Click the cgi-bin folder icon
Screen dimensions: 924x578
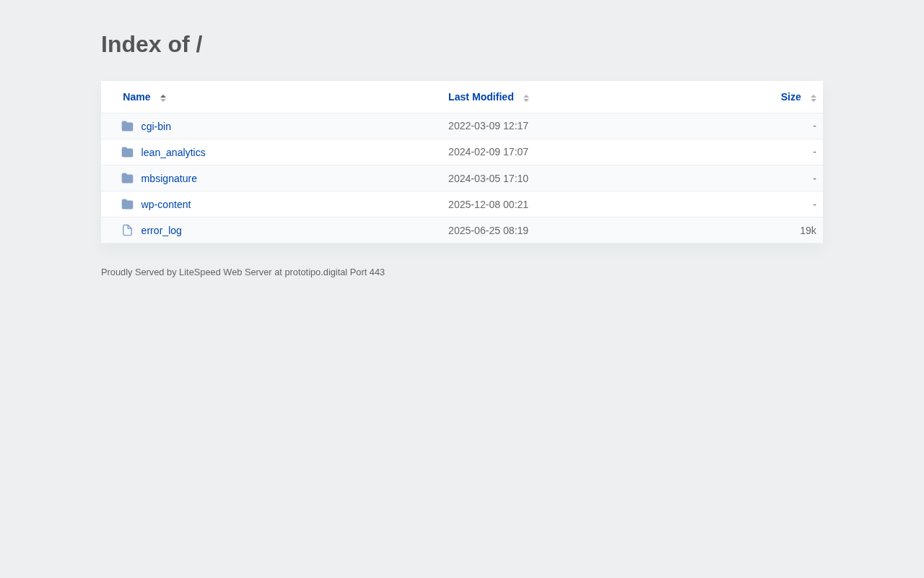[127, 126]
